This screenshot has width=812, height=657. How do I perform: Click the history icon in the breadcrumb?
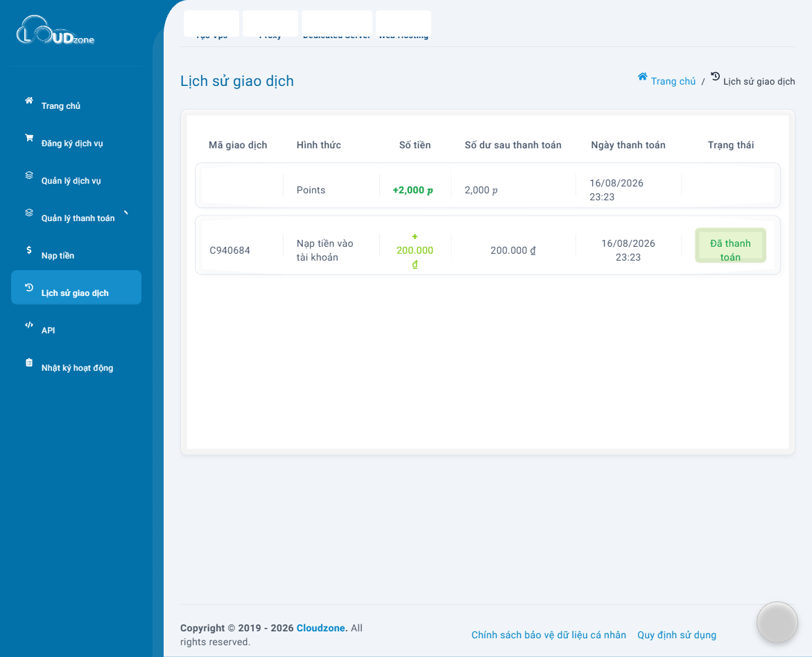click(715, 77)
